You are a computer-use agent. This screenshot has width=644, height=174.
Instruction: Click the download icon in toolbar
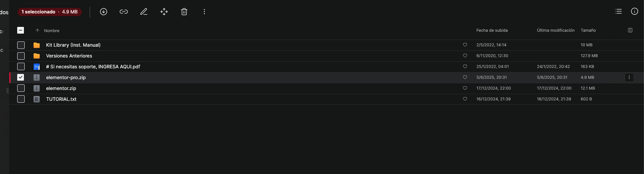pos(104,12)
